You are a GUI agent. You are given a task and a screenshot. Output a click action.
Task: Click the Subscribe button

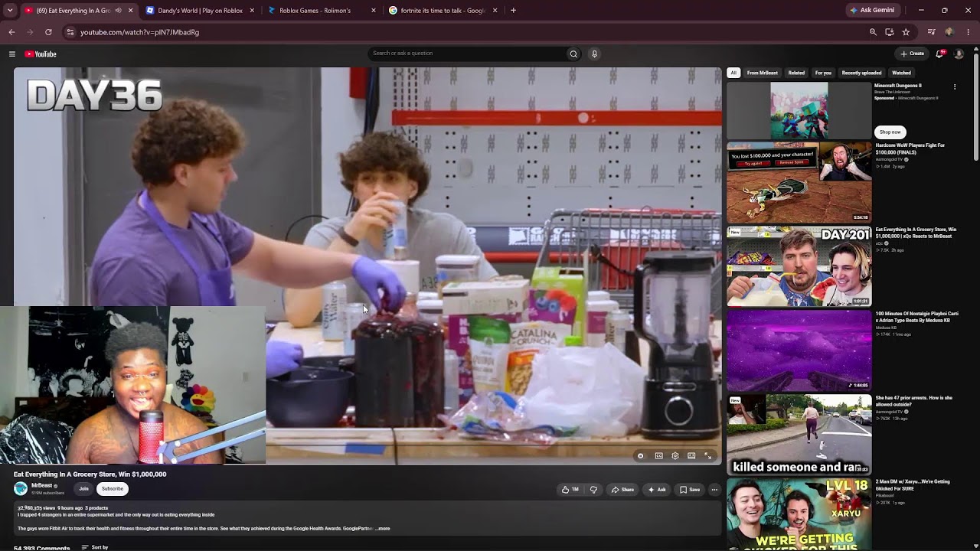[113, 488]
